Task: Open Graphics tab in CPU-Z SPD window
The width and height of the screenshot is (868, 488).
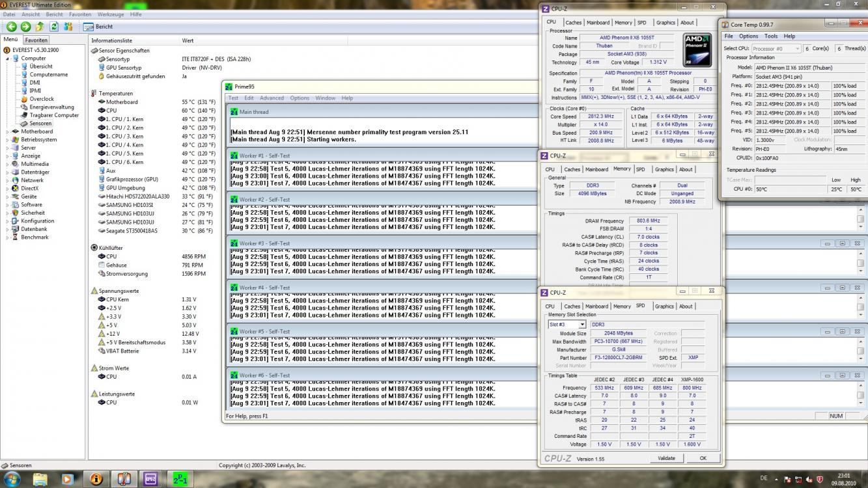Action: [664, 306]
